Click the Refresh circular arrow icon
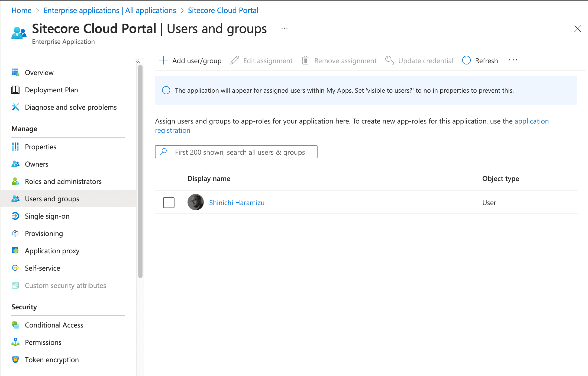This screenshot has height=376, width=588. point(466,60)
